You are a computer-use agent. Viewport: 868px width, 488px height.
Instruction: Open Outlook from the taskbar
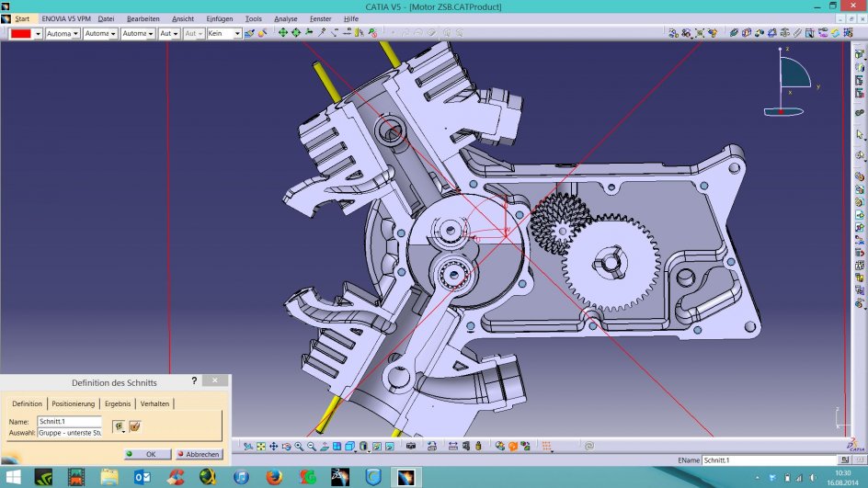pos(143,476)
